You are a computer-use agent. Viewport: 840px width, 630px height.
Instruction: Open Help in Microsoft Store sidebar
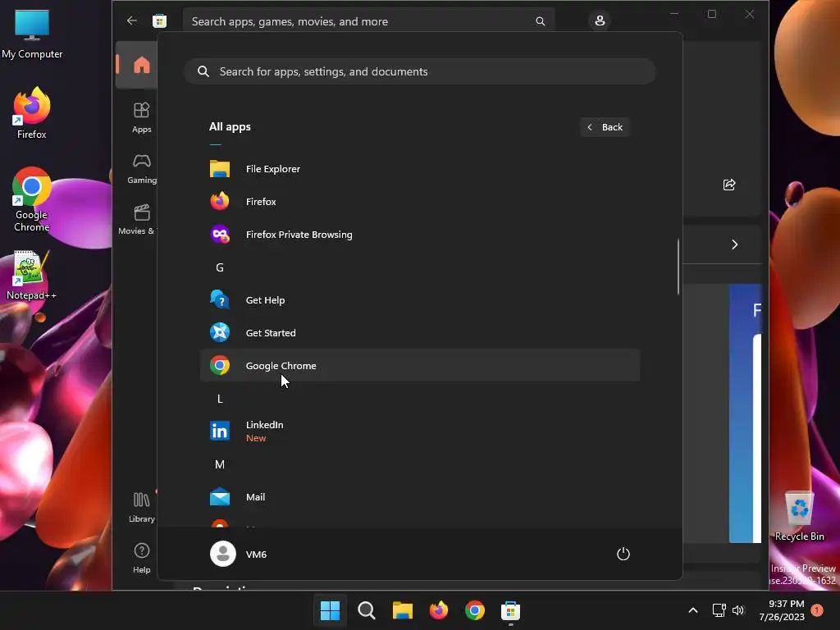click(141, 558)
